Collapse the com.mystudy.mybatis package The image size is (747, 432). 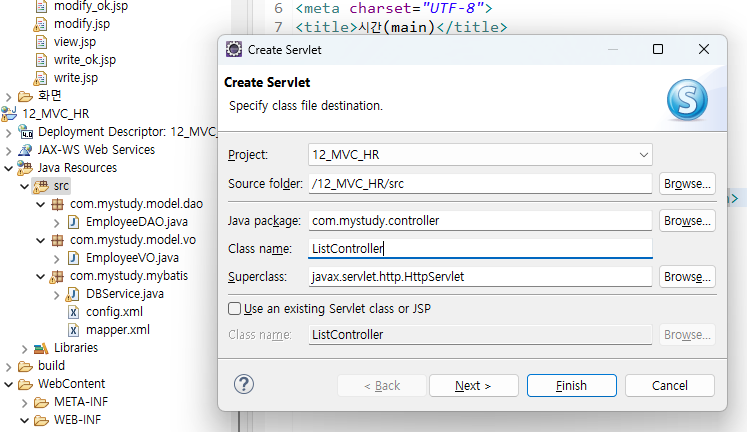[41, 276]
